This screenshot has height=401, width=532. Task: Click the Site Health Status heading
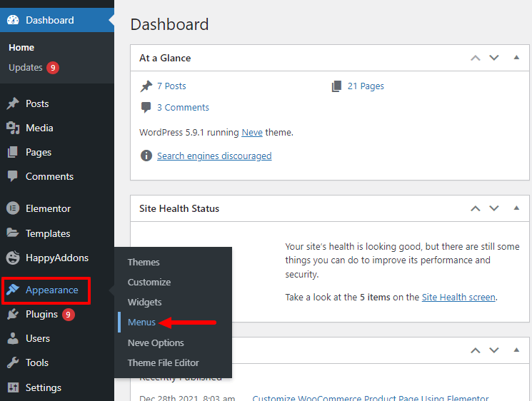click(179, 208)
